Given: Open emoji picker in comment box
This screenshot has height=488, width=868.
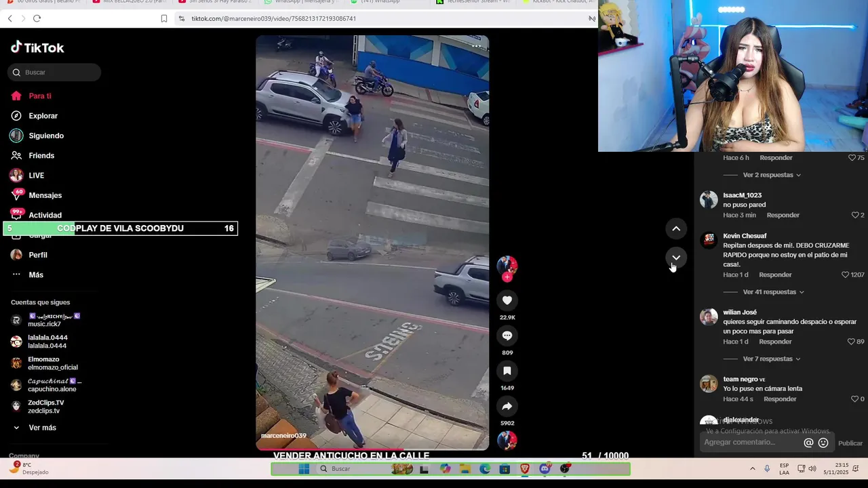Looking at the screenshot, I should point(823,443).
